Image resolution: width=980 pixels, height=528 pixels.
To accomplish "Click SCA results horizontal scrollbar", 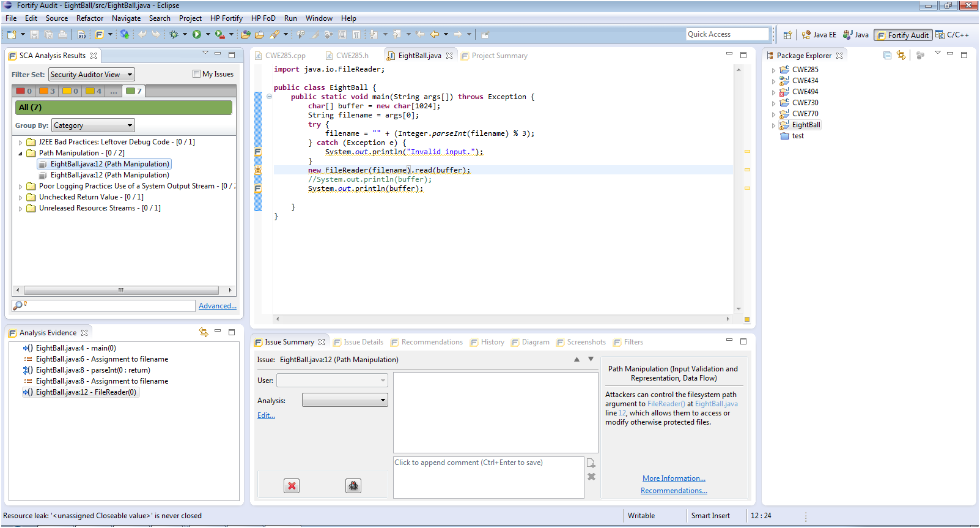I will [121, 290].
